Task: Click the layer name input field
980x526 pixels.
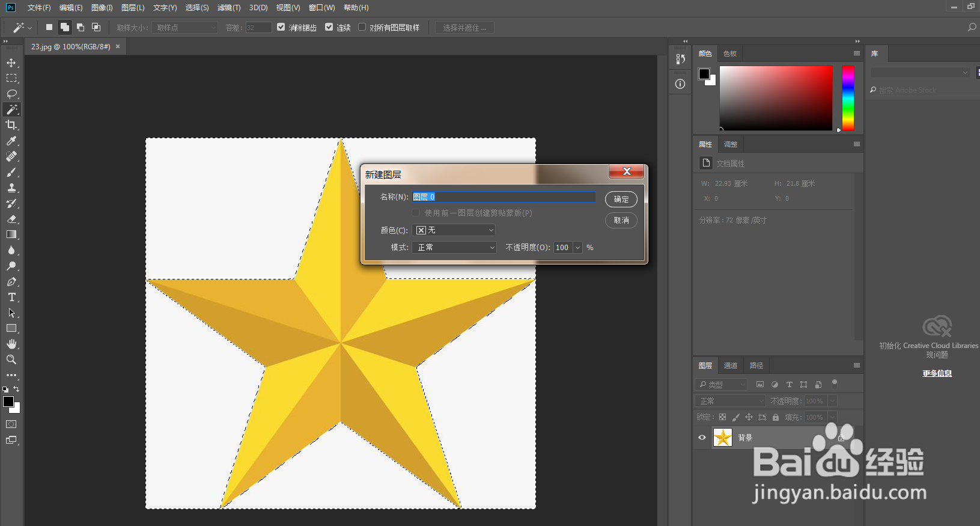Action: pos(504,197)
